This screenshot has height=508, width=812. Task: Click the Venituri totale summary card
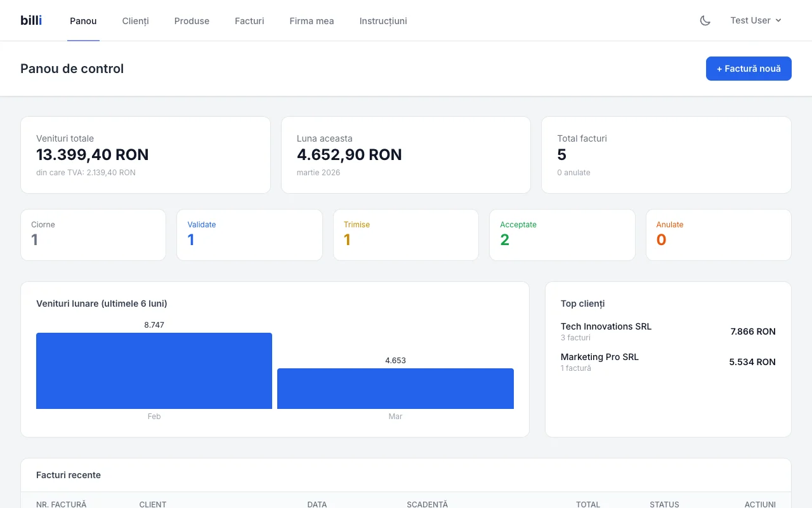pos(146,155)
